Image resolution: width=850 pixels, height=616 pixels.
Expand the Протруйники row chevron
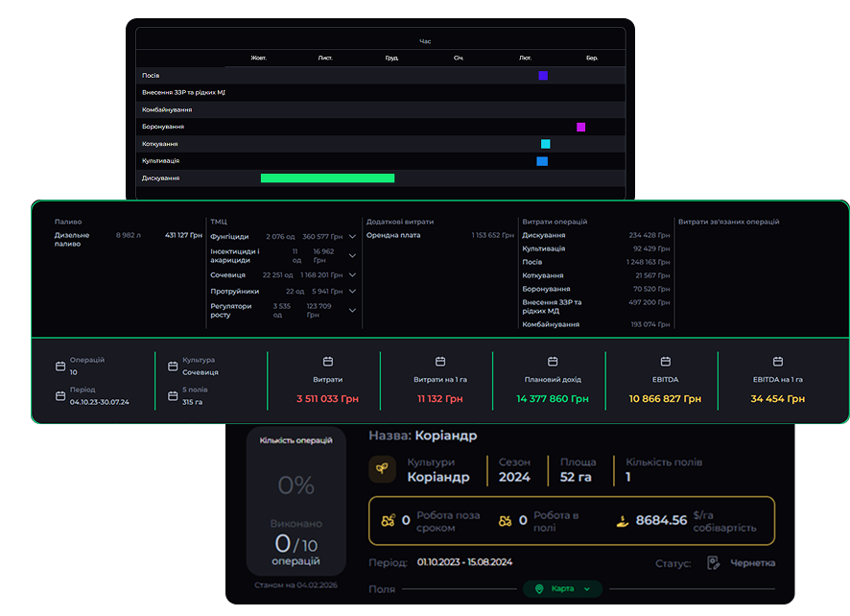[x=352, y=291]
